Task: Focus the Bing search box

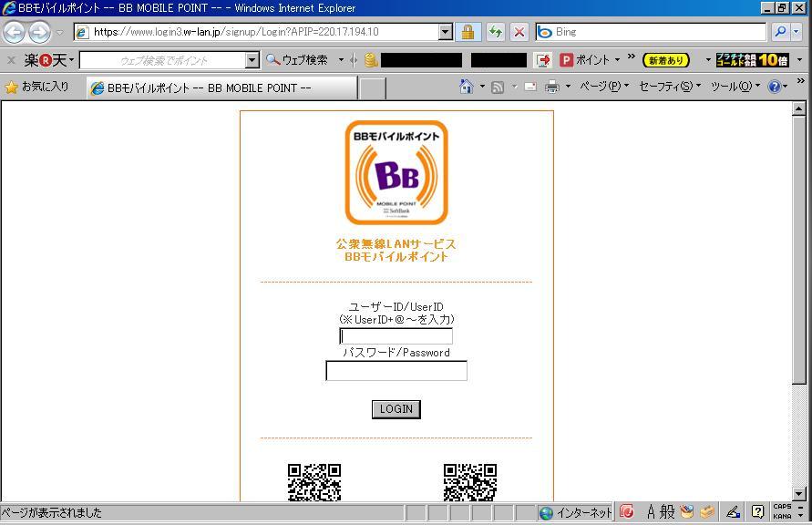Action: [651, 32]
